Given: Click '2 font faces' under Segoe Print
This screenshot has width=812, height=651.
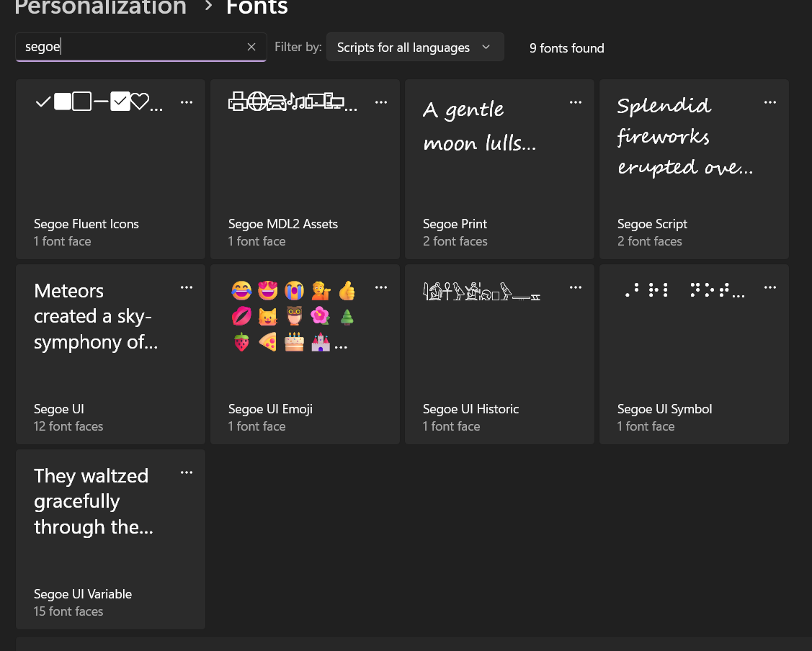Looking at the screenshot, I should [x=455, y=241].
